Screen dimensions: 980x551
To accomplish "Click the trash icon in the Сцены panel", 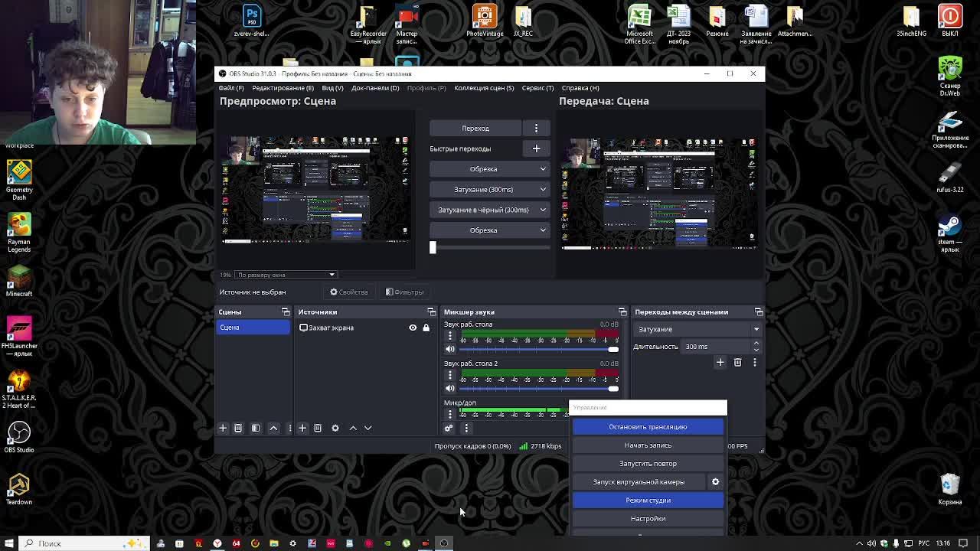I will point(238,428).
